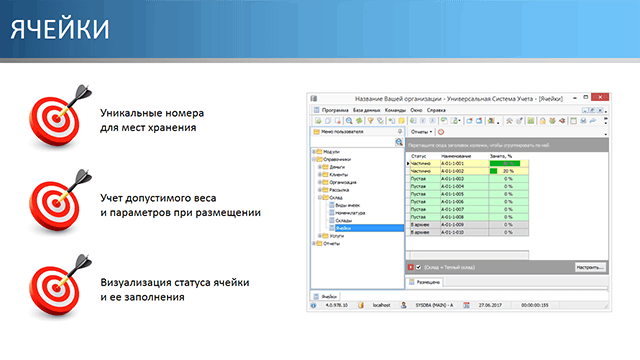Click the red stop icon beside Отчеты
The width and height of the screenshot is (640, 360).
(441, 132)
